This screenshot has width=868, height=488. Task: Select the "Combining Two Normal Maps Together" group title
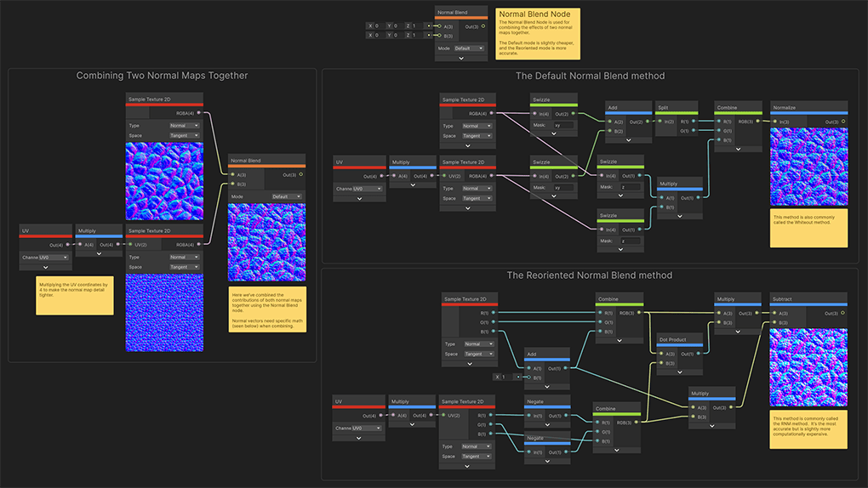point(162,76)
